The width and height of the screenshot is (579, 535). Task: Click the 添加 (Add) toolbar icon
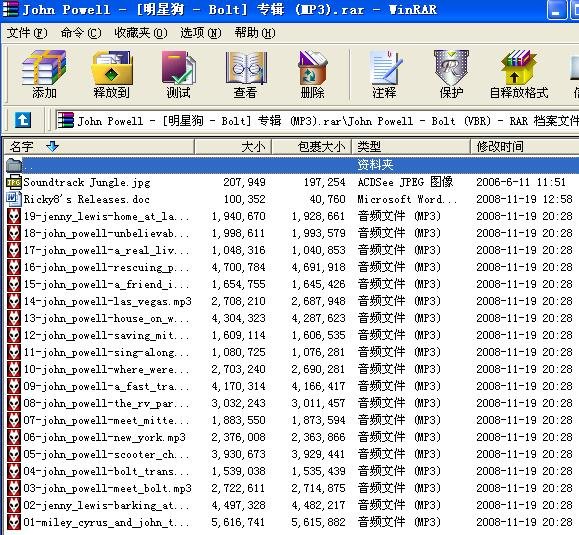pyautogui.click(x=44, y=75)
